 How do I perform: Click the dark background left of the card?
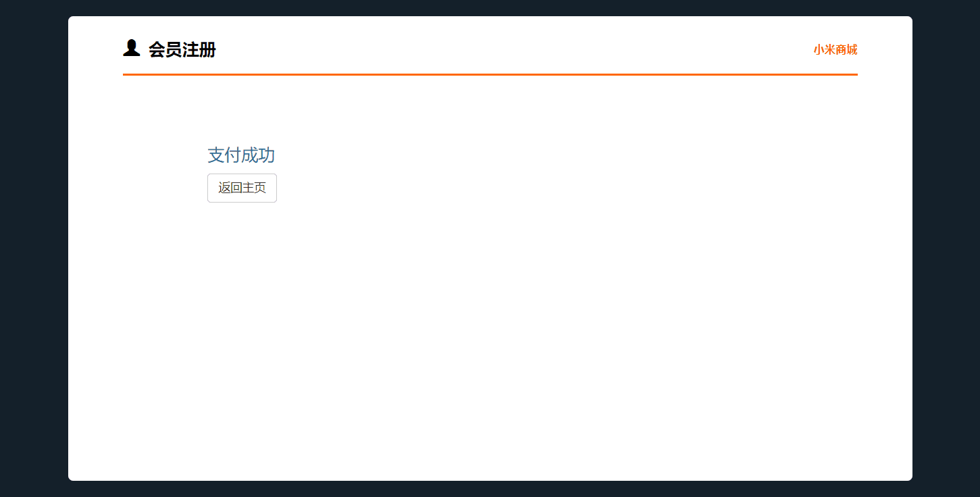point(34,248)
